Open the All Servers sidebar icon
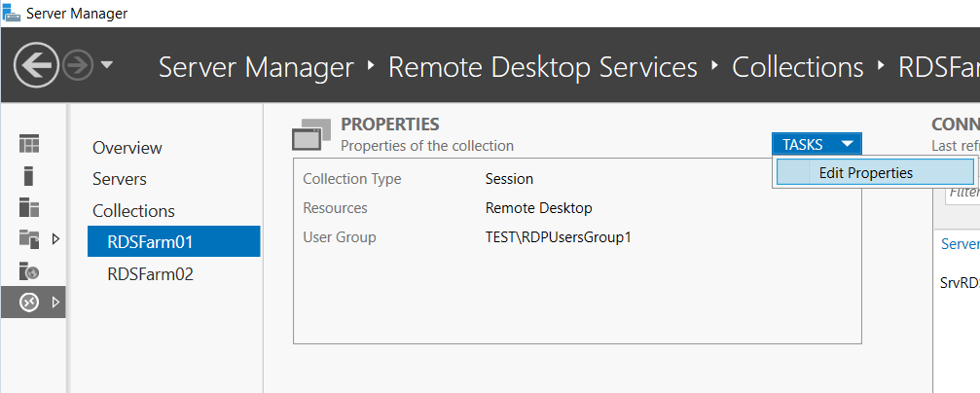Image resolution: width=980 pixels, height=393 pixels. [29, 207]
